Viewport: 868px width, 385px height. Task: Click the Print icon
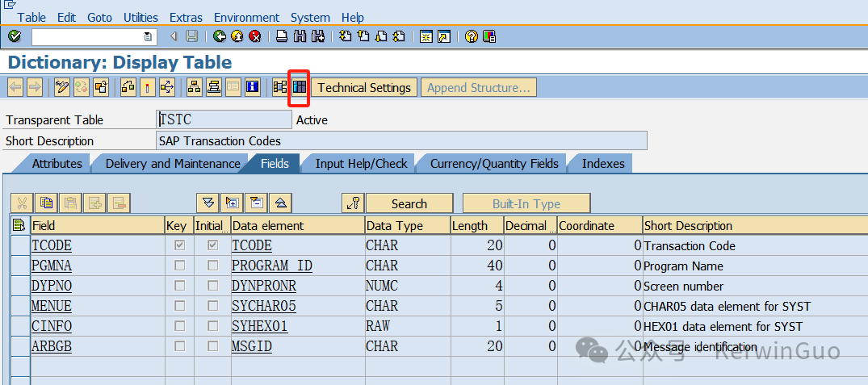tap(282, 37)
